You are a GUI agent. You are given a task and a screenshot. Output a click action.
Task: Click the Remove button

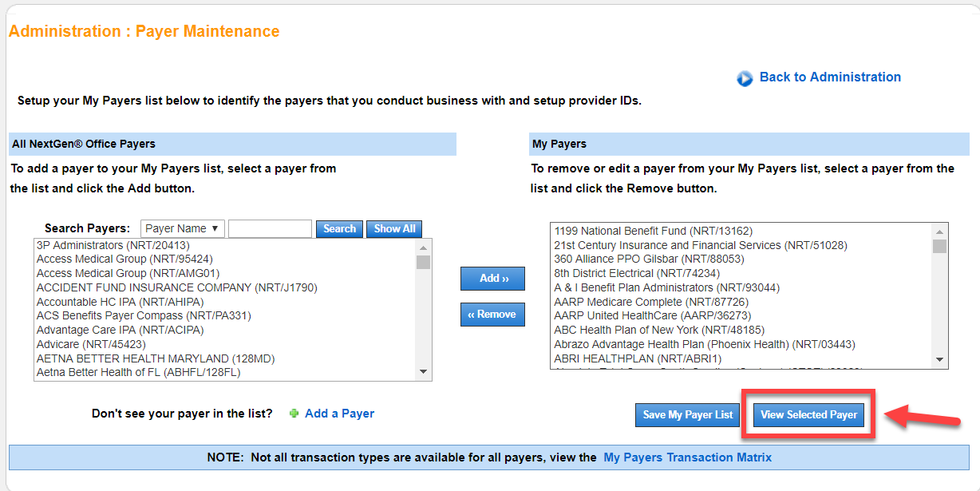coord(492,315)
